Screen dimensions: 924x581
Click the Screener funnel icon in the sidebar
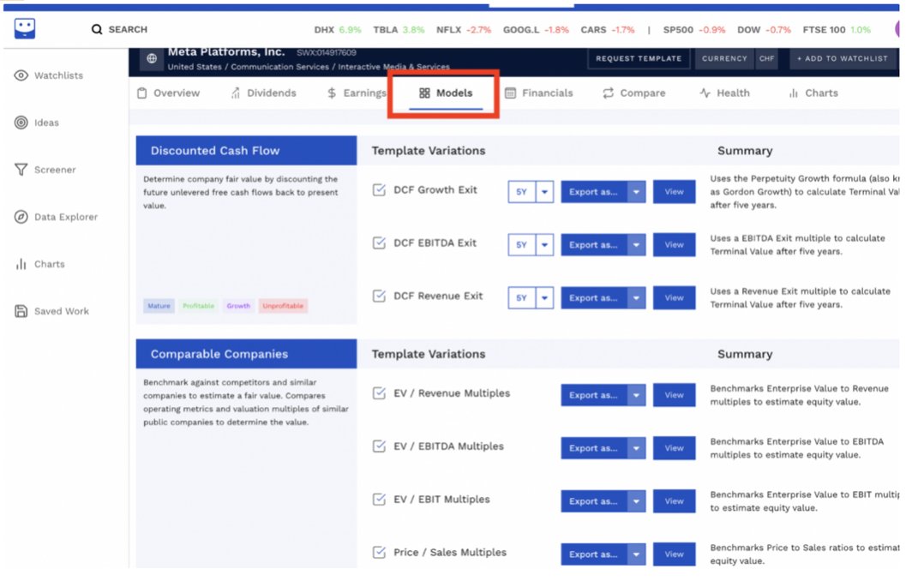(21, 170)
